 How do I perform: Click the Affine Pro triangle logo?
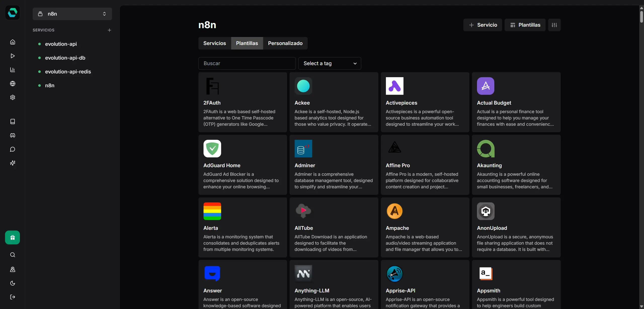coord(395,147)
